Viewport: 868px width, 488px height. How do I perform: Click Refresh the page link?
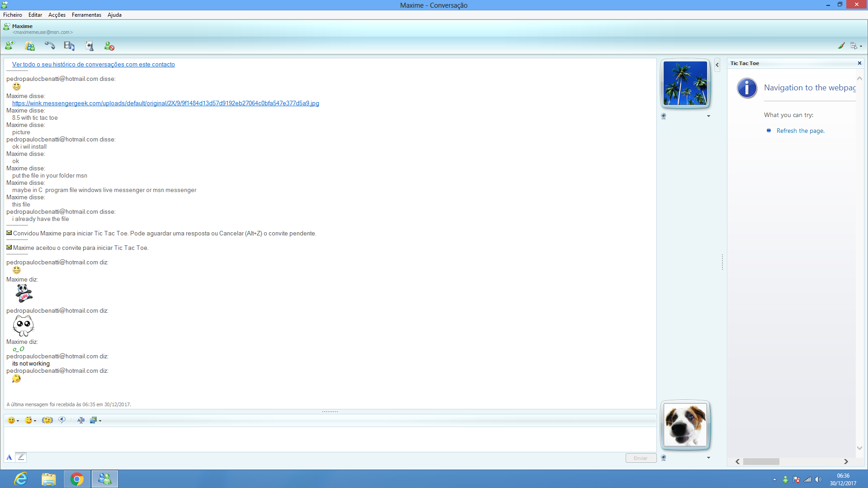point(800,131)
